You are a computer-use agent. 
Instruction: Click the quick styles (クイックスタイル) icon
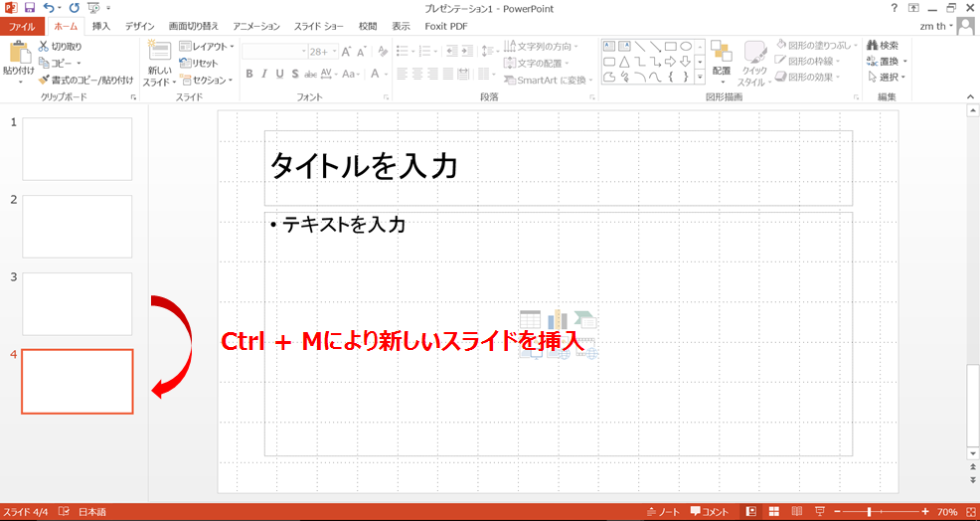coord(755,64)
